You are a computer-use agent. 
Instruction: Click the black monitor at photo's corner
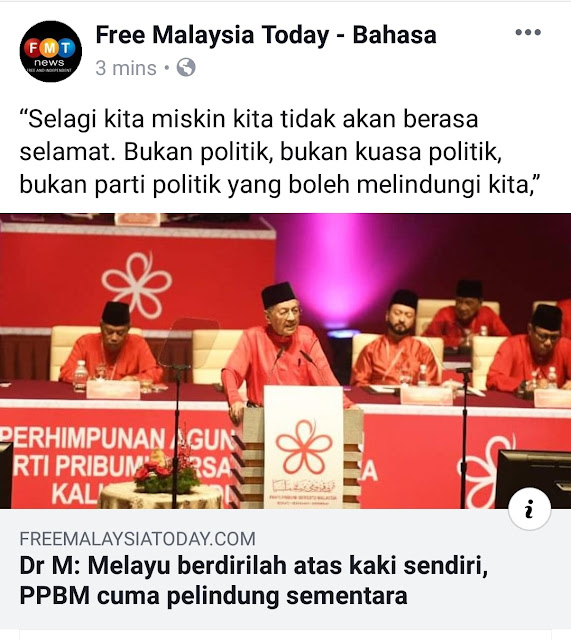[533, 479]
